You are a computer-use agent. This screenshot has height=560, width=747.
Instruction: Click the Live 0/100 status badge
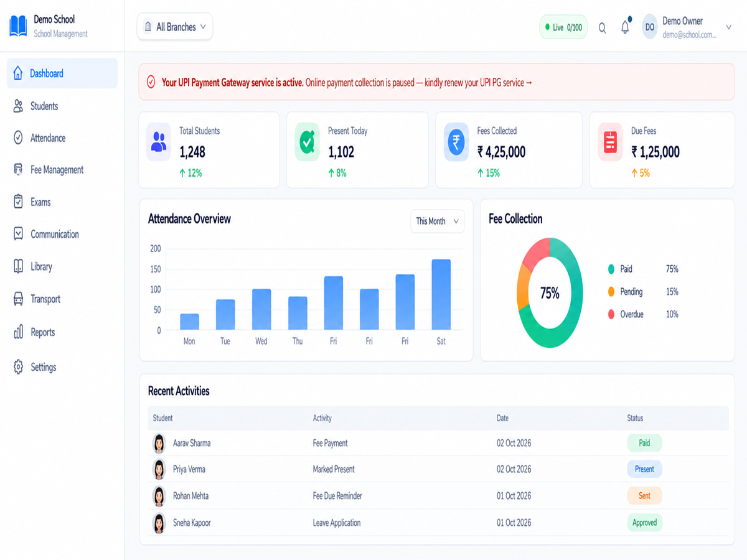point(563,27)
